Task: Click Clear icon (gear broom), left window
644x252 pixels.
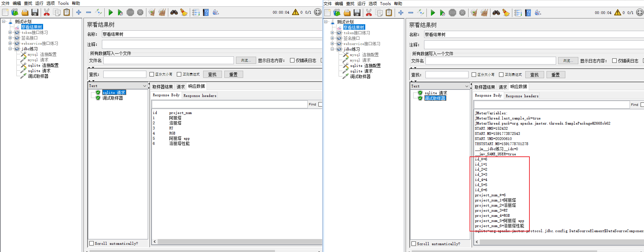Action: coord(152,12)
